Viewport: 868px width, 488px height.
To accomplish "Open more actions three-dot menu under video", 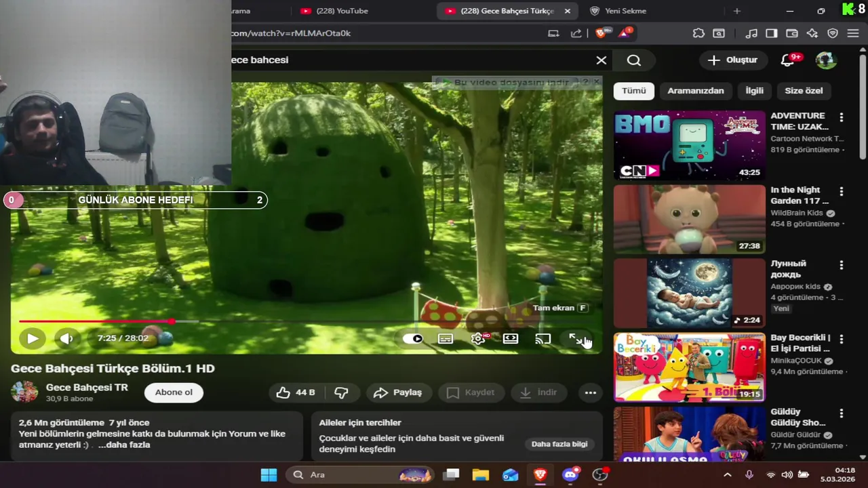I will click(x=591, y=392).
